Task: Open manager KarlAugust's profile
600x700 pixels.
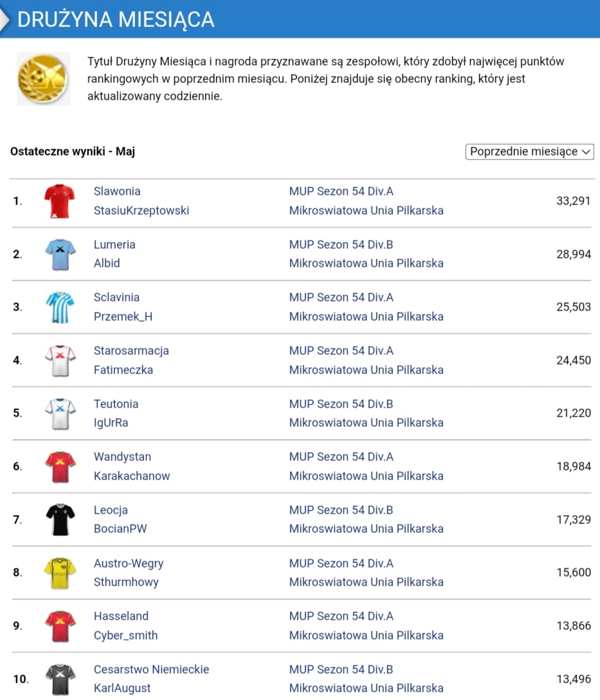Action: (122, 688)
